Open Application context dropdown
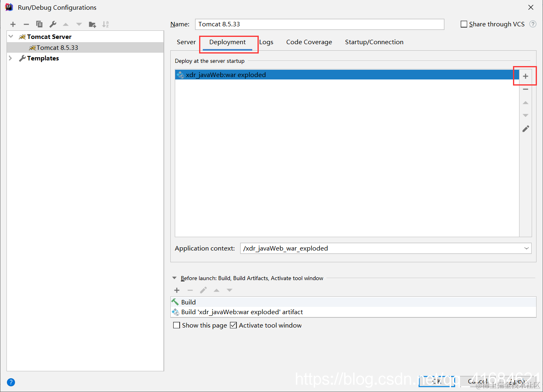The height and width of the screenshot is (392, 543). (526, 248)
